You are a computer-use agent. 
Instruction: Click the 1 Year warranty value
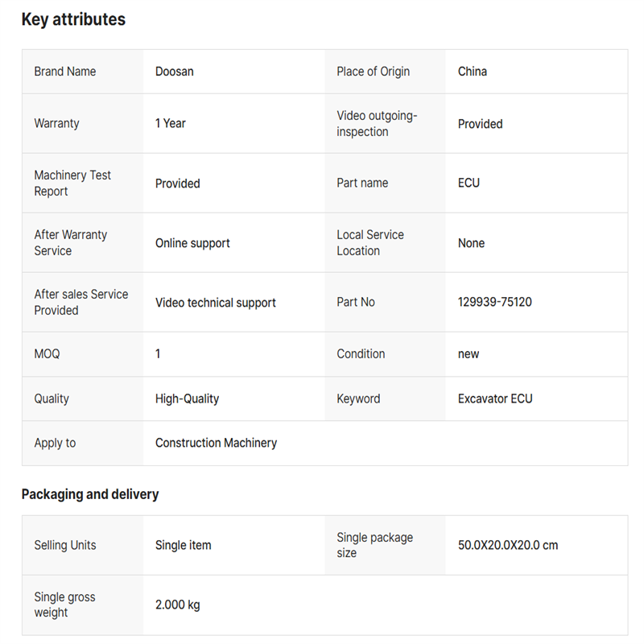click(171, 124)
